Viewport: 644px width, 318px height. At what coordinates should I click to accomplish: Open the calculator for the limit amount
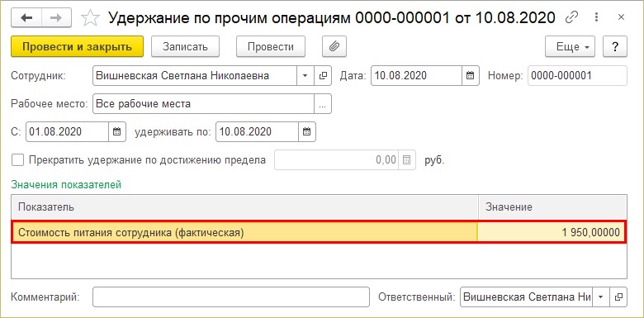[406, 159]
